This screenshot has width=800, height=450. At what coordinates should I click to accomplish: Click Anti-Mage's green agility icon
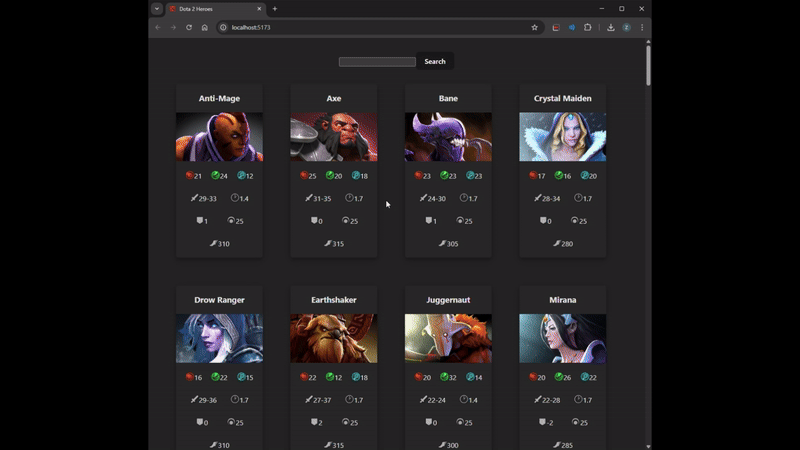tap(215, 175)
